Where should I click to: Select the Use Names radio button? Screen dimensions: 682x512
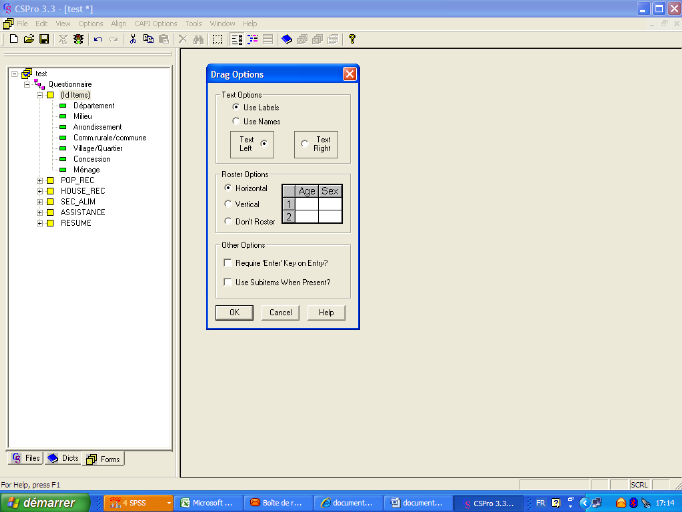236,121
